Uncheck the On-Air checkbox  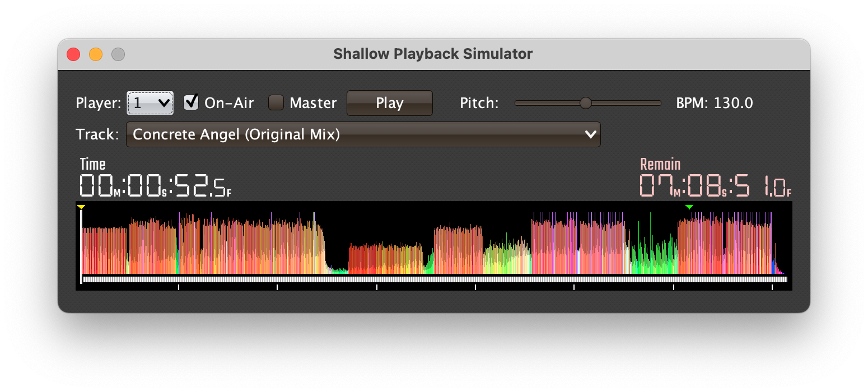(192, 102)
